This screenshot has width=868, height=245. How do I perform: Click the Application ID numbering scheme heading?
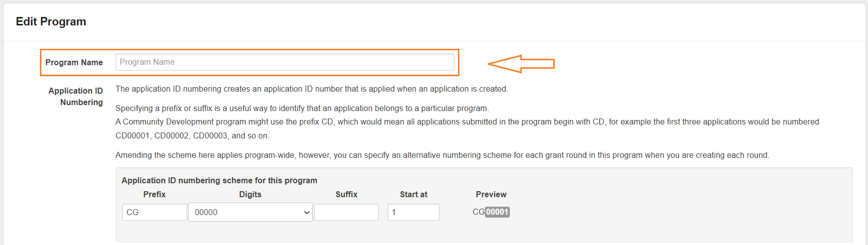[x=219, y=180]
